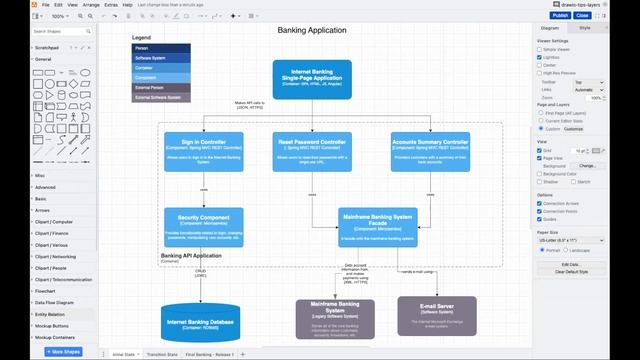Open the Arrange menu

(91, 5)
